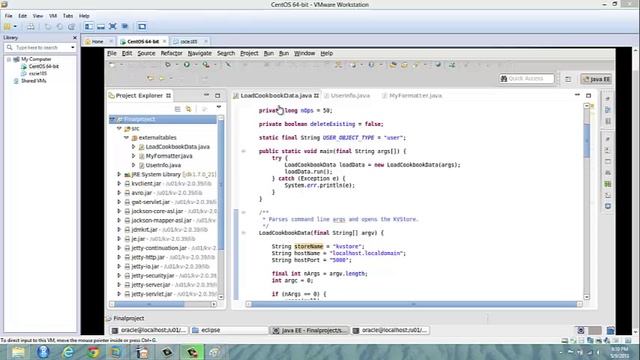This screenshot has height=360, width=640.
Task: Open Project Explorer view menu arrow
Action: [x=219, y=107]
